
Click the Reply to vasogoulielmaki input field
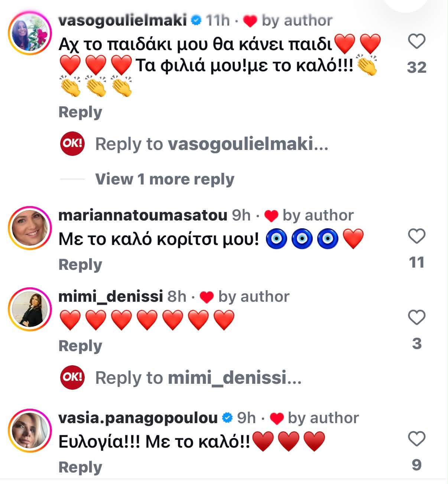(x=212, y=144)
